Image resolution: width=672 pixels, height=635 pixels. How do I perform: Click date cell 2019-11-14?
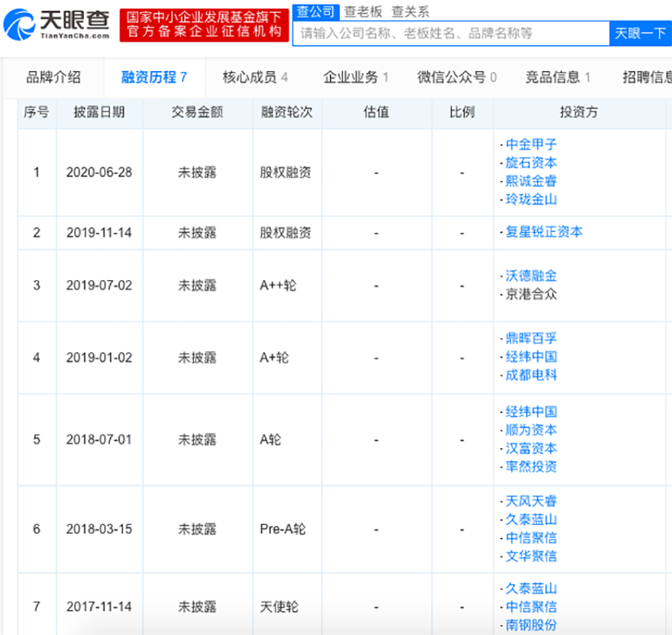(99, 233)
